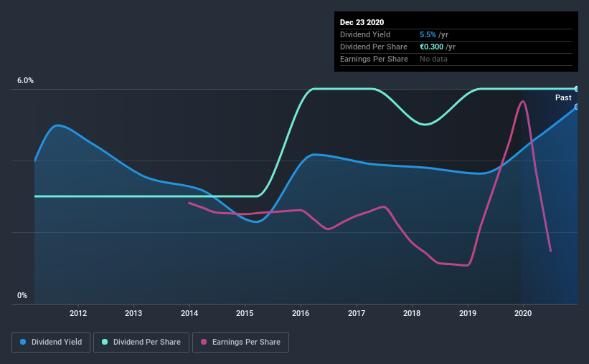Click the No data earnings value

[433, 59]
